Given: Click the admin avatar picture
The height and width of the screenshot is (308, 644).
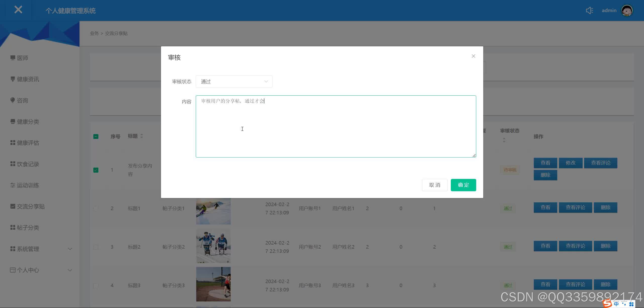Looking at the screenshot, I should click(627, 11).
